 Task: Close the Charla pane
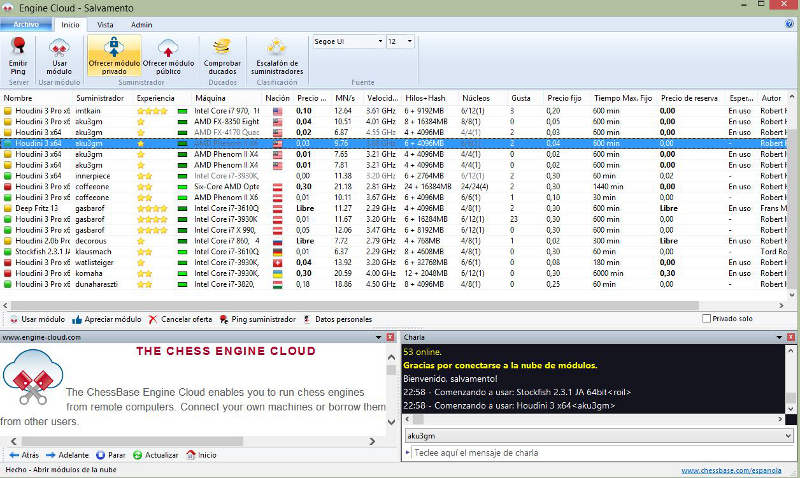coord(790,337)
